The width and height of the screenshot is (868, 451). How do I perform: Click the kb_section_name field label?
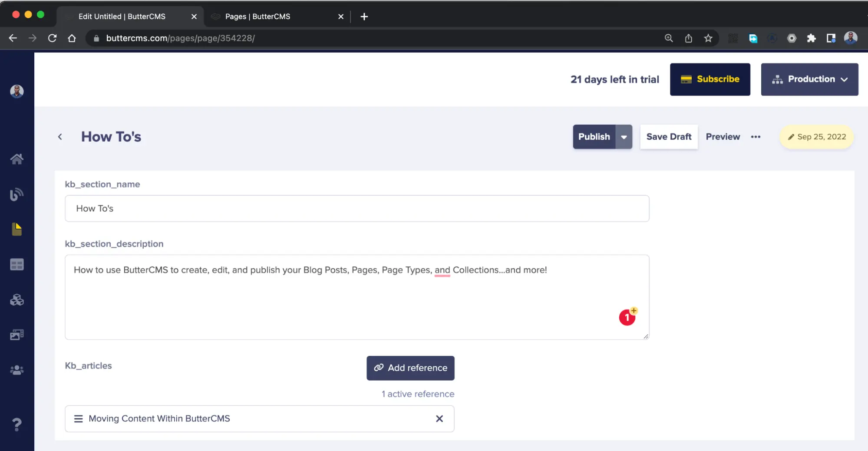(102, 184)
